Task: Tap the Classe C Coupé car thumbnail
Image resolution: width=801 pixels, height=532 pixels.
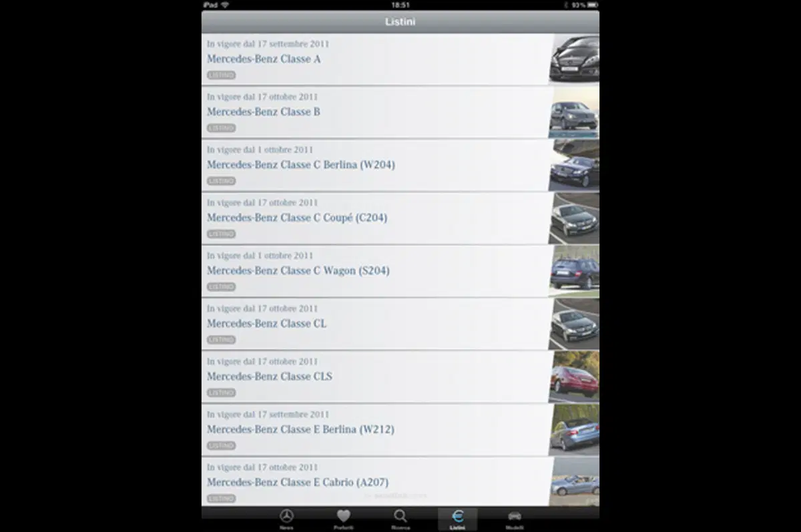Action: tap(574, 218)
